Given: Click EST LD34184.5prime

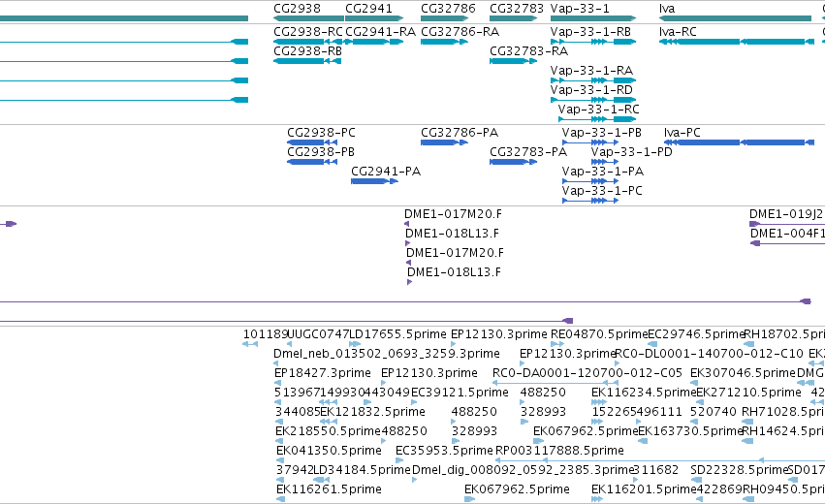Looking at the screenshot, I should tap(362, 470).
